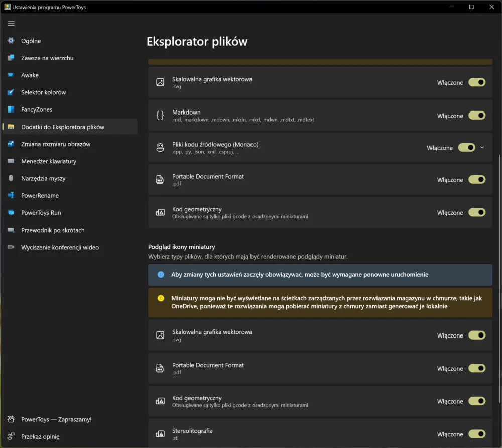
Task: Open Selektor kolorów settings
Action: [x=70, y=92]
